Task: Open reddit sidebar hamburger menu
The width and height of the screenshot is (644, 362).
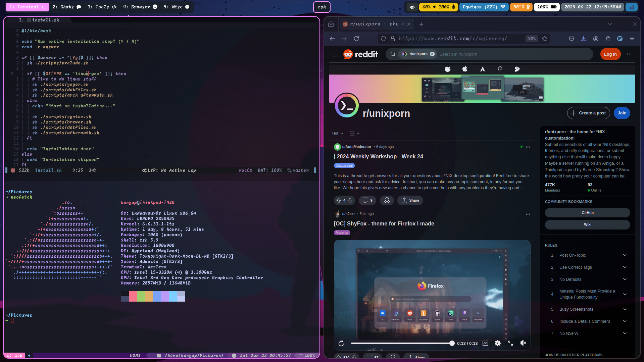Action: point(335,54)
